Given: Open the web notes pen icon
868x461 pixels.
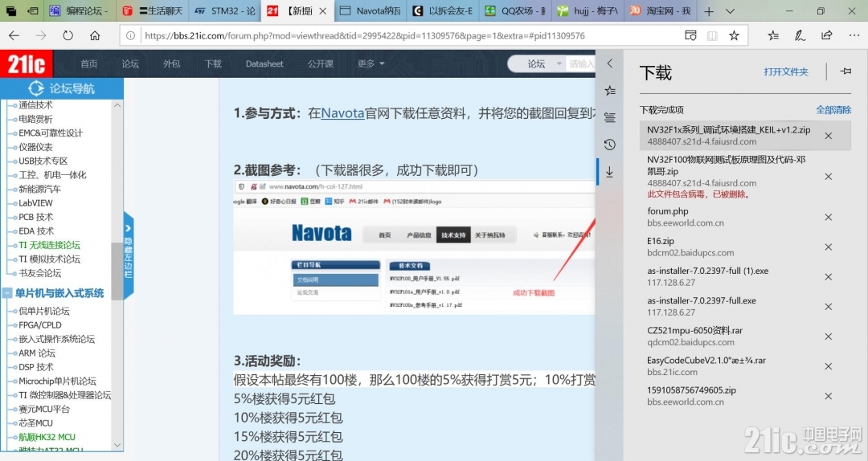Looking at the screenshot, I should click(800, 35).
